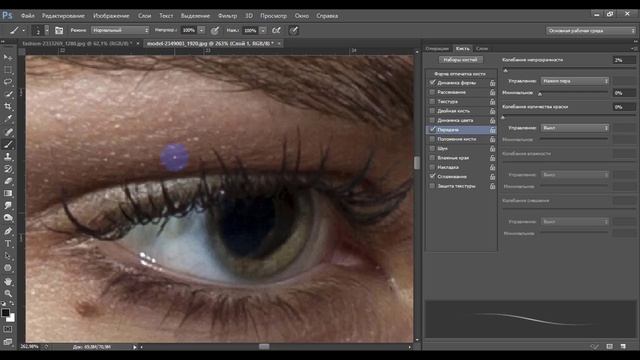Adjust opacity jitter slider handle
640x360 pixels.
pos(505,70)
